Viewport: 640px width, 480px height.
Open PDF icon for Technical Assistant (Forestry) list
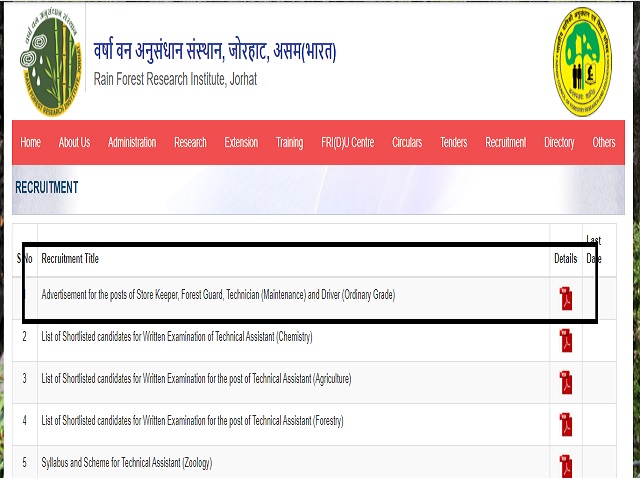566,424
